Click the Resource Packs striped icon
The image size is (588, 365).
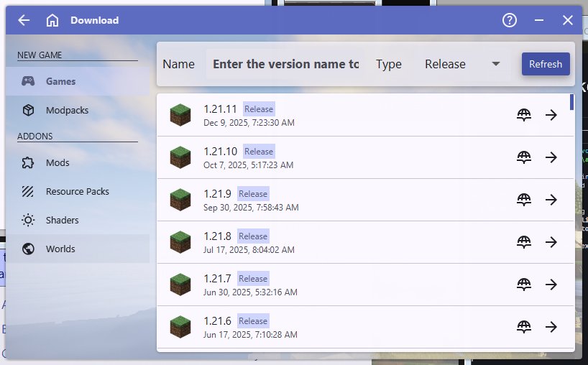(x=28, y=192)
